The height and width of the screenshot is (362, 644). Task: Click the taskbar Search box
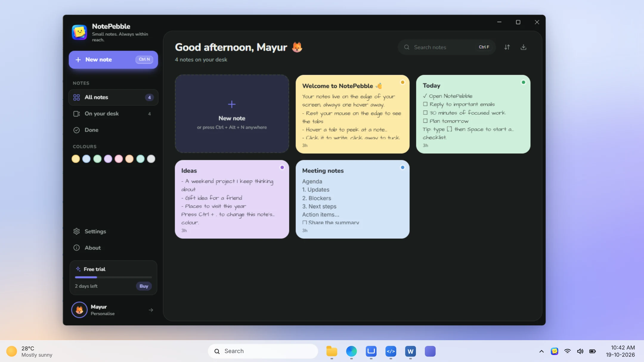click(263, 351)
